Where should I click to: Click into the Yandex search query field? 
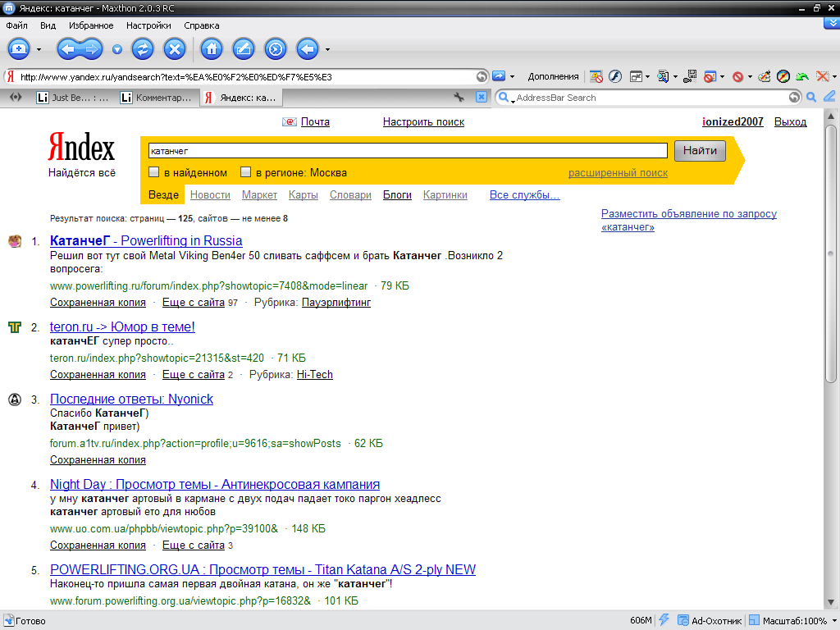pos(408,151)
